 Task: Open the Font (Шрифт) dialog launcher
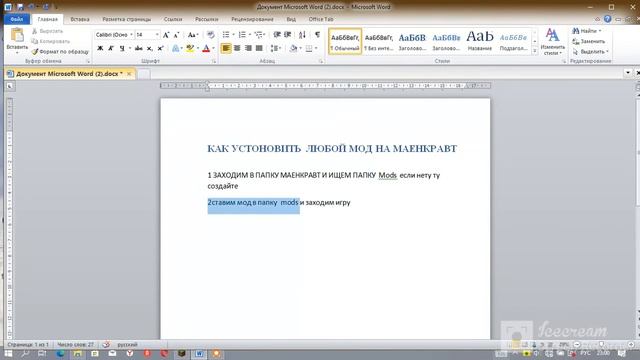pyautogui.click(x=213, y=61)
